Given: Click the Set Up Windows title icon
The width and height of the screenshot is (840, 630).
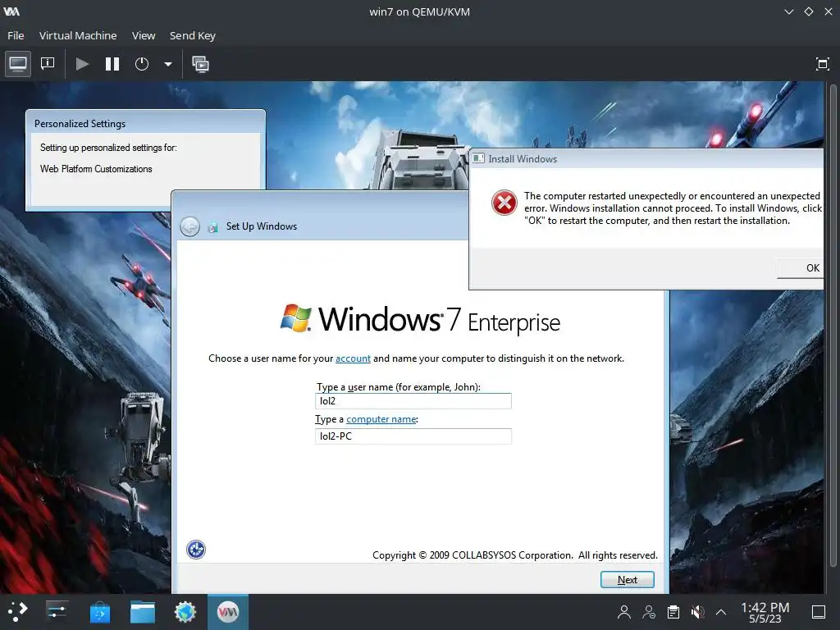Looking at the screenshot, I should [212, 227].
